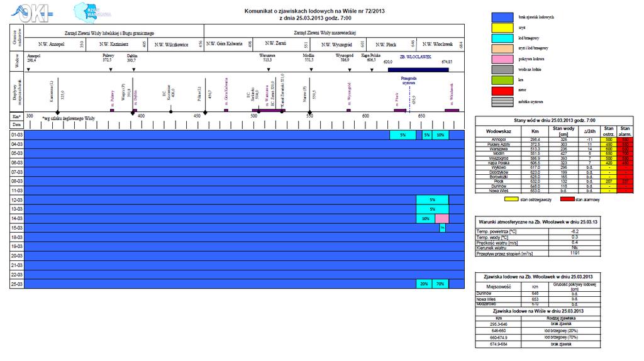Select the cyan lód brzegowy legend swatch
The width and height of the screenshot is (644, 361).
pos(502,38)
